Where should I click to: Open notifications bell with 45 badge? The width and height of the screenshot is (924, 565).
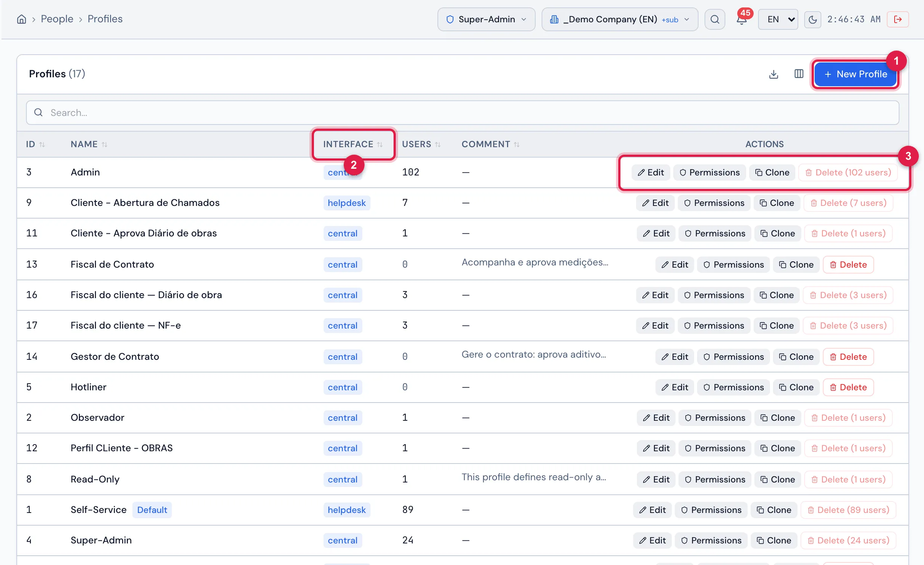[741, 19]
